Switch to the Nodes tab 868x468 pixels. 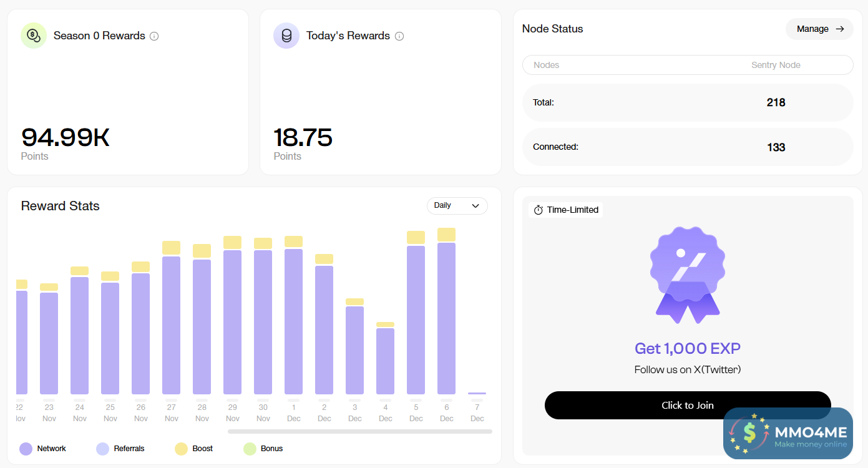pos(547,65)
